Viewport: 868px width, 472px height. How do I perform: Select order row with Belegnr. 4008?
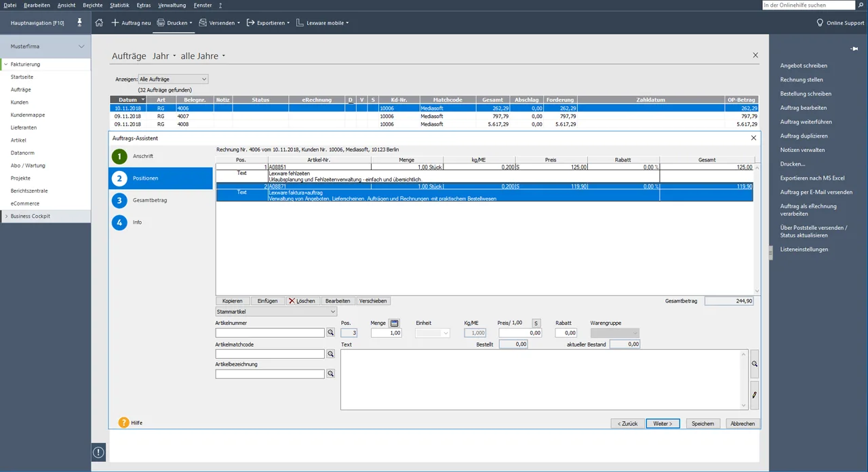point(434,125)
